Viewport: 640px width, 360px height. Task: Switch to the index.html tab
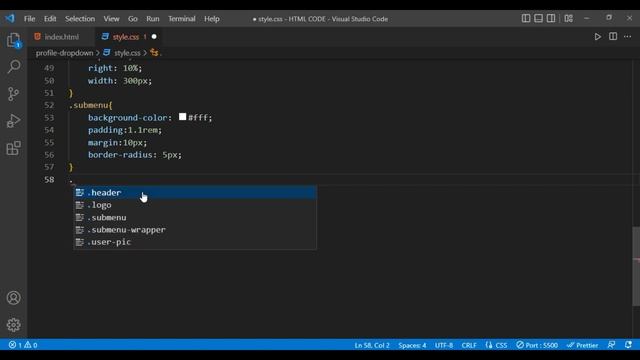pos(61,37)
